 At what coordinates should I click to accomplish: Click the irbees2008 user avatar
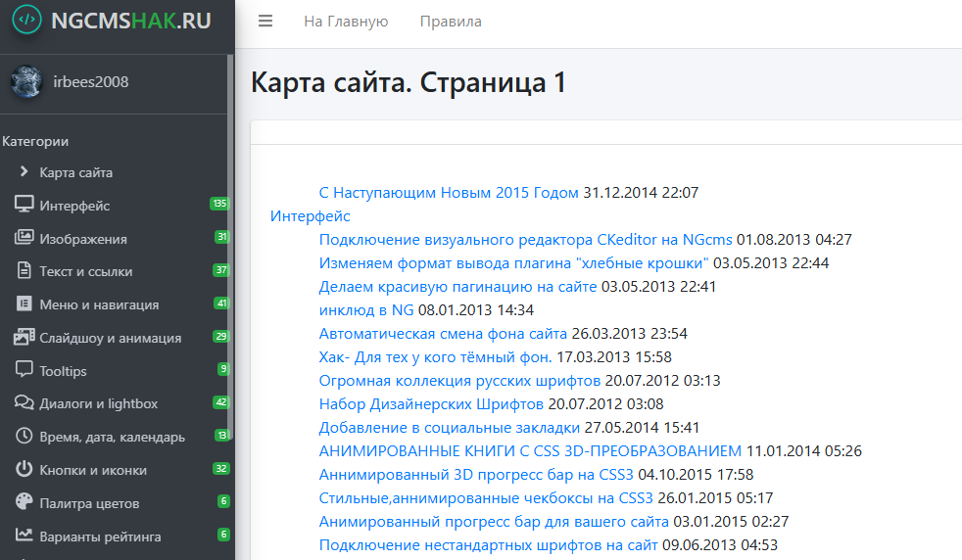[x=27, y=81]
